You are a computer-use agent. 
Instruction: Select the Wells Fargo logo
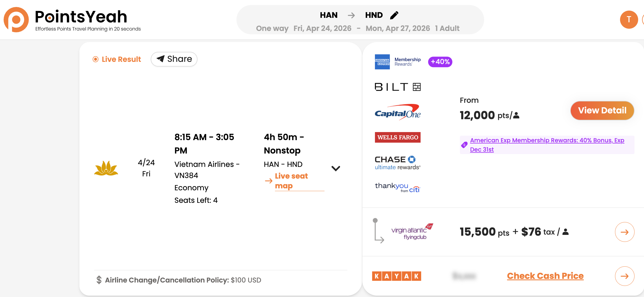397,137
